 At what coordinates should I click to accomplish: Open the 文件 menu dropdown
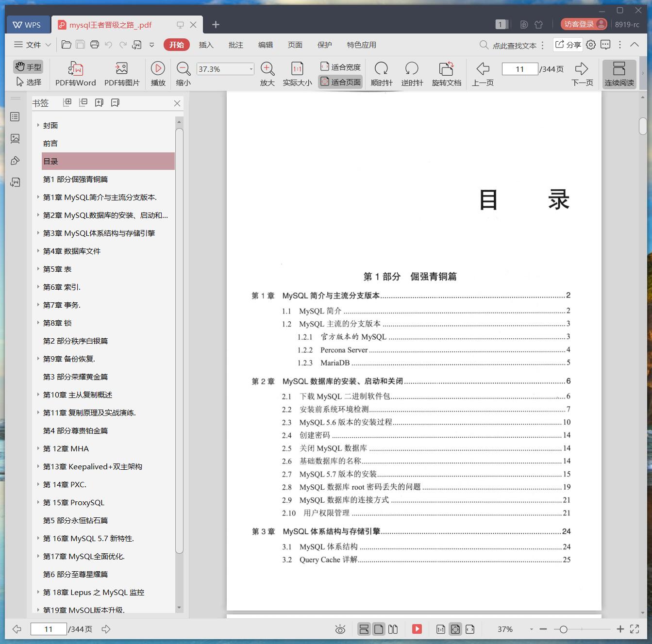click(33, 45)
